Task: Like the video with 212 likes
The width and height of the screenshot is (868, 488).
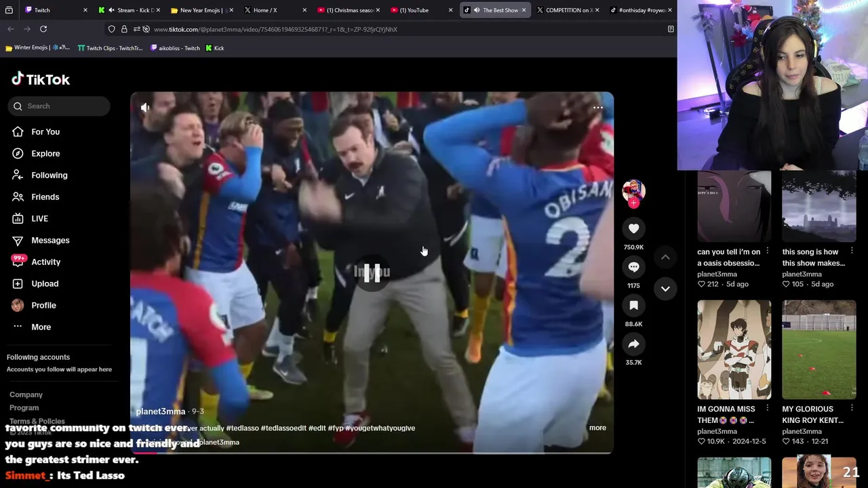Action: (702, 284)
